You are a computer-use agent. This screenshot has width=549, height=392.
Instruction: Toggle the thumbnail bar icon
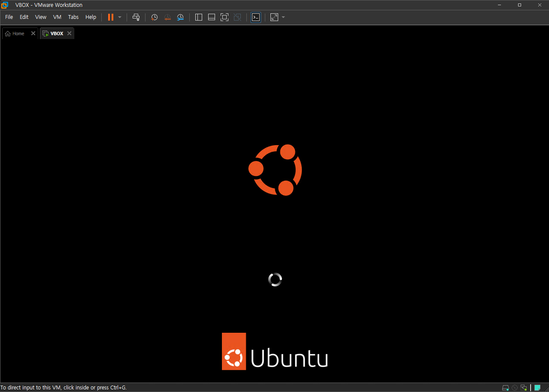point(211,17)
